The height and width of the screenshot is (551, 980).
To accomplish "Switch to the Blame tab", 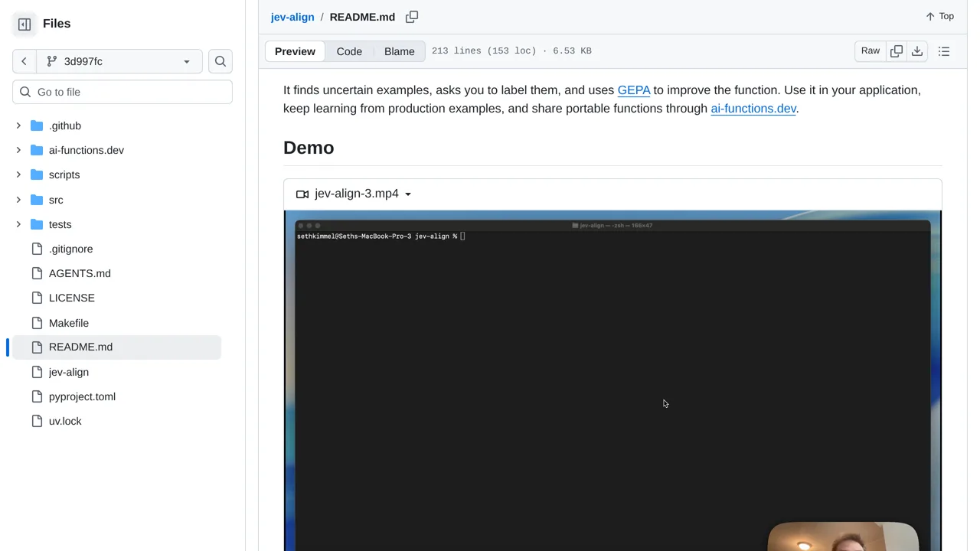I will tap(399, 51).
